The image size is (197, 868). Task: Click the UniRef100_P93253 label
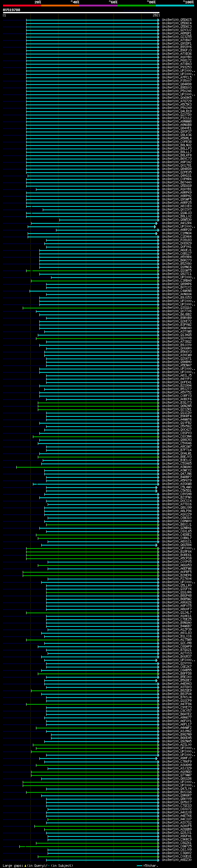pos(177,67)
